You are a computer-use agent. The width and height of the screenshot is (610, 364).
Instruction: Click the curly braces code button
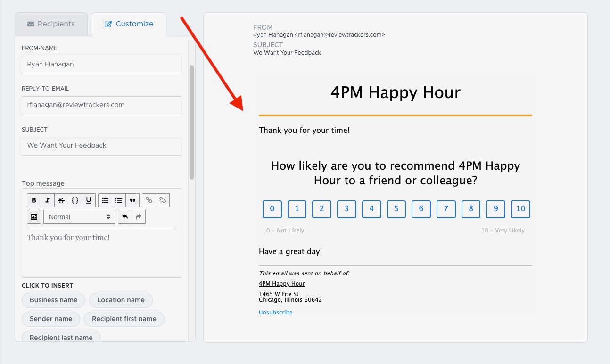[x=75, y=200]
